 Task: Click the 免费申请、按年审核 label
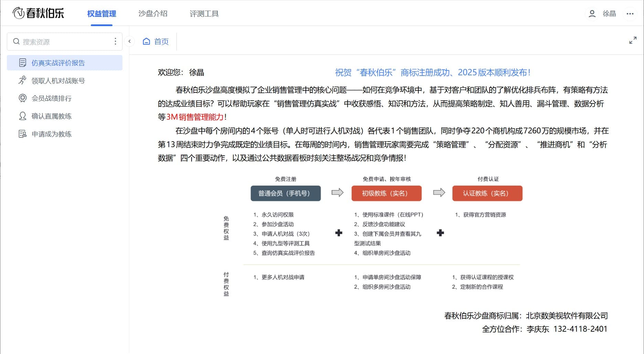coord(387,179)
